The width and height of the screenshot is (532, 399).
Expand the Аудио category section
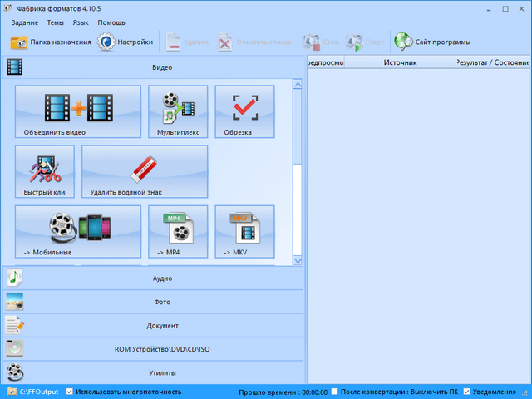click(152, 278)
